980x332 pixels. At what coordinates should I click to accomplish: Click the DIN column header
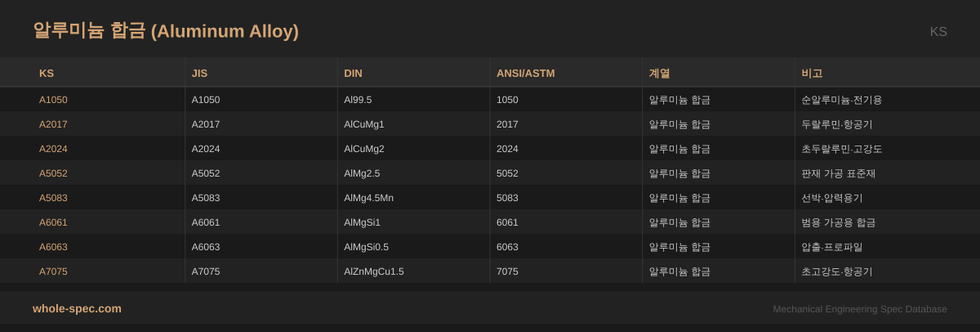pos(353,73)
